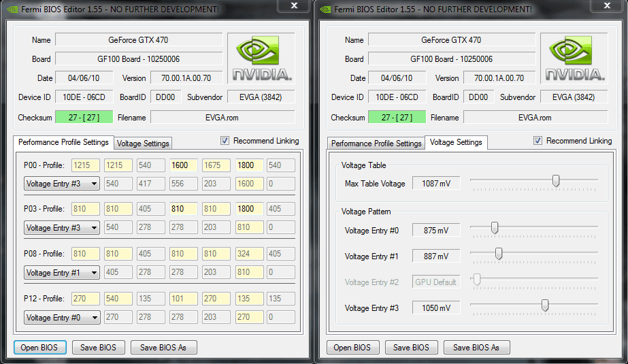Click app icon in left window title bar

[x=12, y=9]
